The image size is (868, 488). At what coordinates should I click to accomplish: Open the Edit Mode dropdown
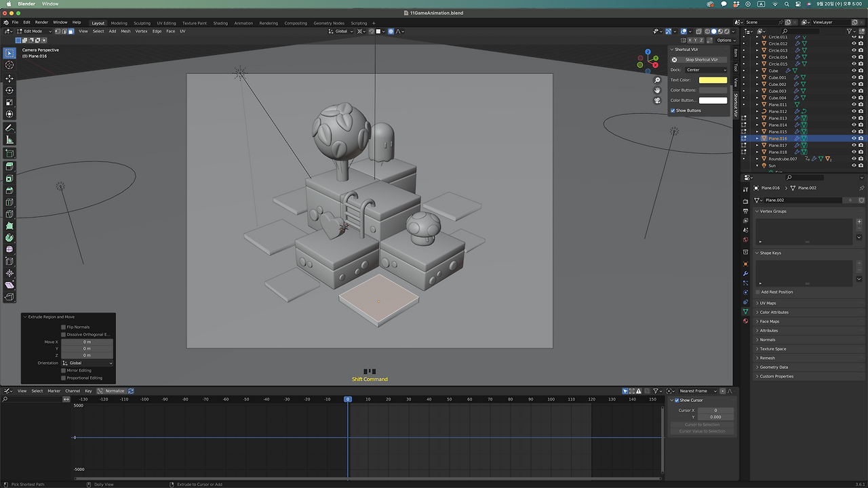[34, 31]
